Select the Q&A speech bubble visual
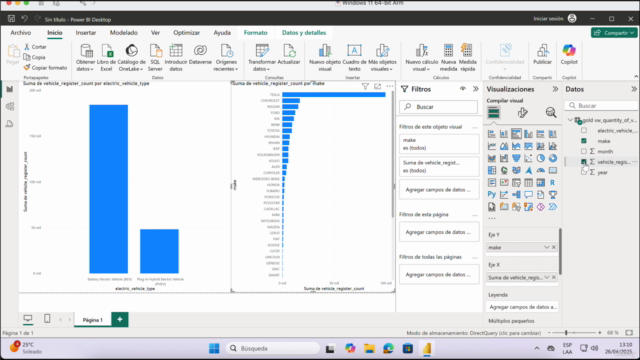Viewport: 640px width, 360px height. coord(528,195)
